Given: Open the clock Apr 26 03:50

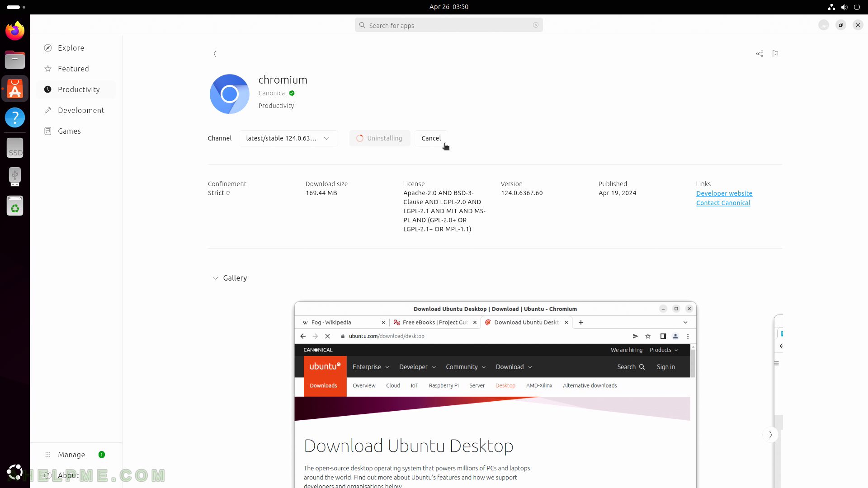Looking at the screenshot, I should tap(449, 7).
